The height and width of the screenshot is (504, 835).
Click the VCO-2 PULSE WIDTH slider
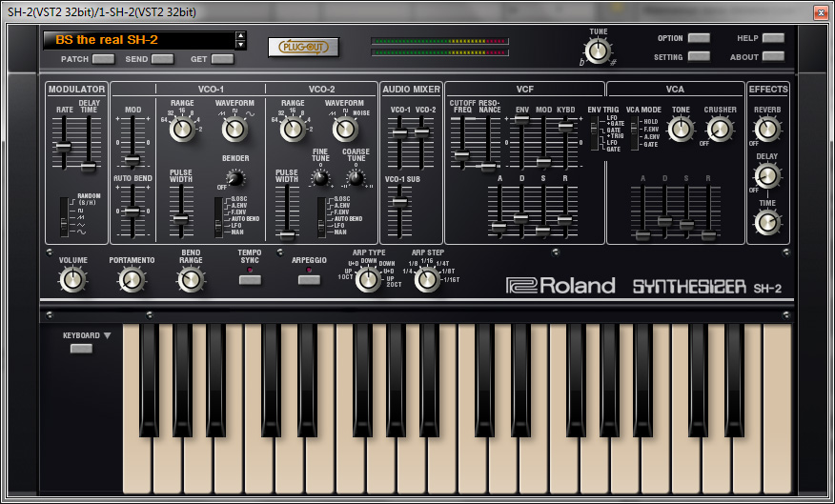(287, 234)
